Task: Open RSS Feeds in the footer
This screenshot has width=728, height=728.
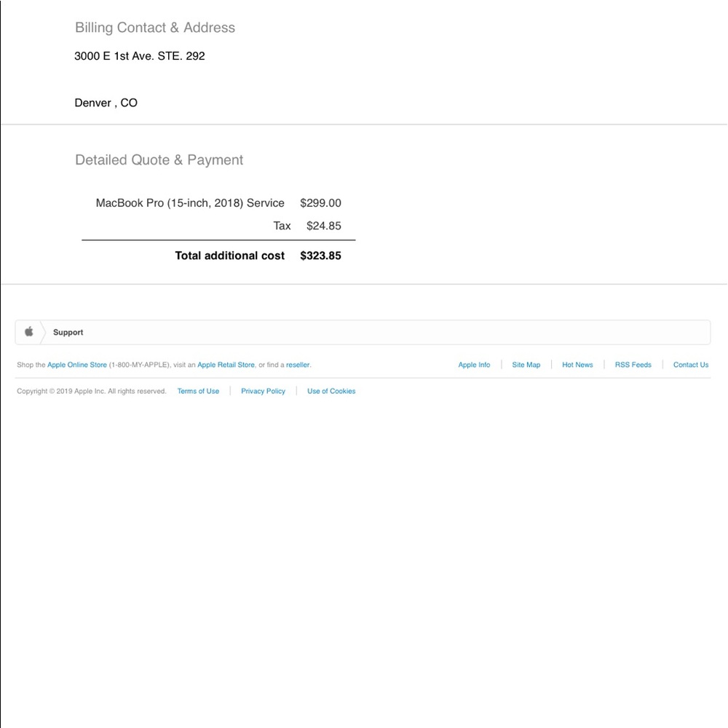Action: tap(633, 365)
